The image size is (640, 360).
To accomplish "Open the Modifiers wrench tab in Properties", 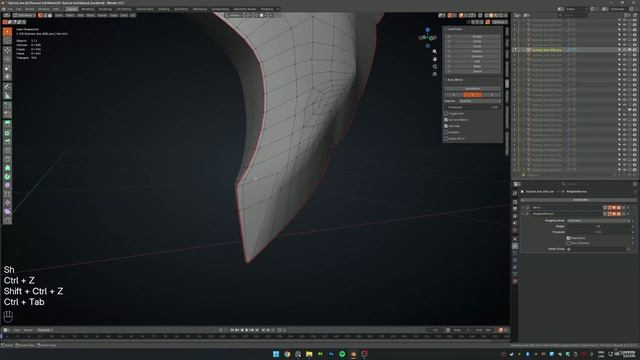I will [515, 246].
